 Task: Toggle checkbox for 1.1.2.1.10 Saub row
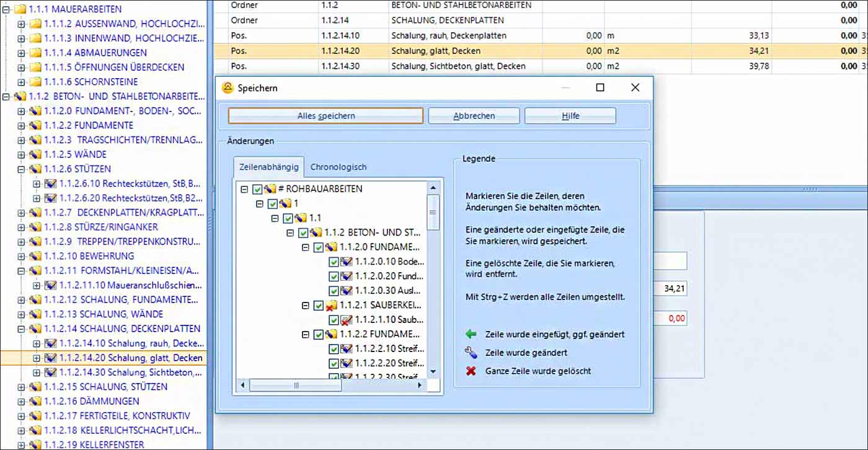coord(334,320)
